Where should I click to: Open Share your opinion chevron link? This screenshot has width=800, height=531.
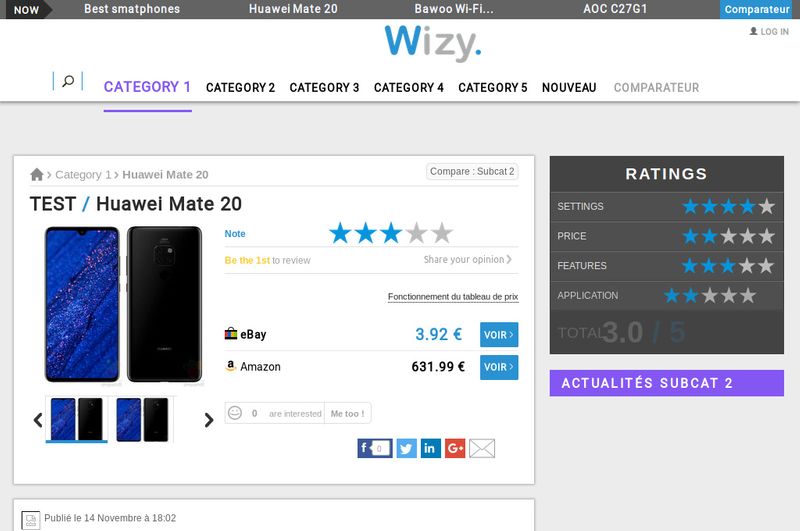pyautogui.click(x=468, y=259)
